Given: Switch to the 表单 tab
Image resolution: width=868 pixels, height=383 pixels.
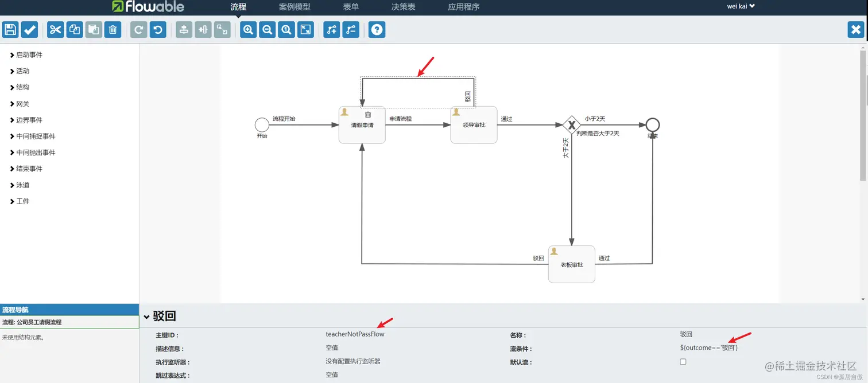Looking at the screenshot, I should click(351, 7).
